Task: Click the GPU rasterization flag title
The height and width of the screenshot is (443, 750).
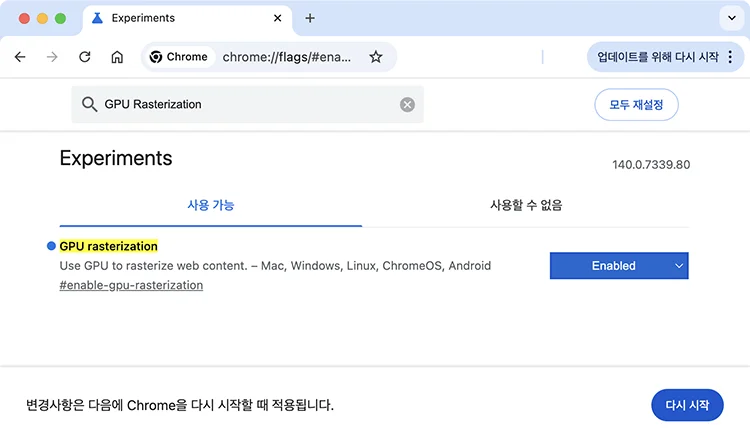Action: tap(109, 246)
